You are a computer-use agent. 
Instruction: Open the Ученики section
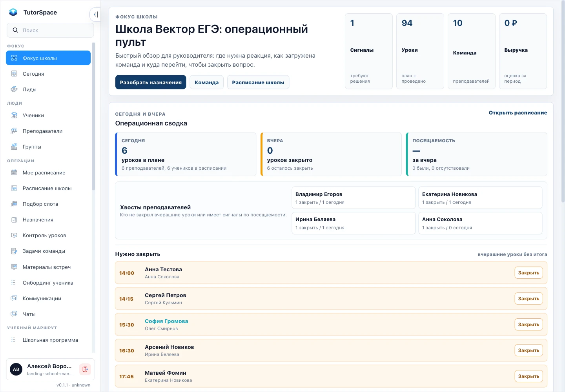coord(48,115)
